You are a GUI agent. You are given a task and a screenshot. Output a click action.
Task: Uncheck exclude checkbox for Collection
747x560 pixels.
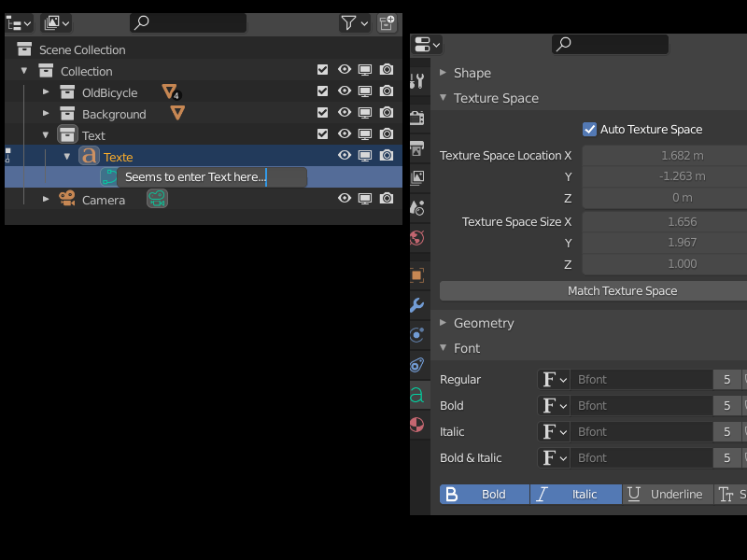tap(322, 70)
